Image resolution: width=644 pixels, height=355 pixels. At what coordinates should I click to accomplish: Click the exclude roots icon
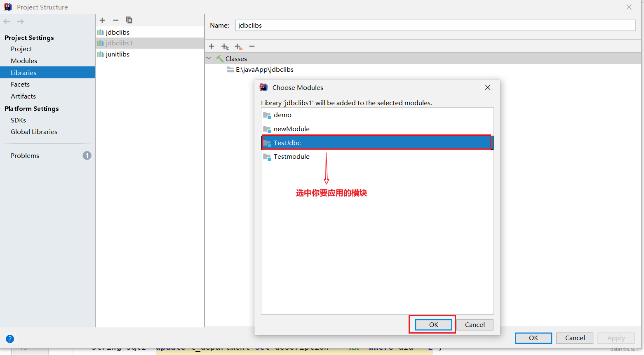click(238, 47)
